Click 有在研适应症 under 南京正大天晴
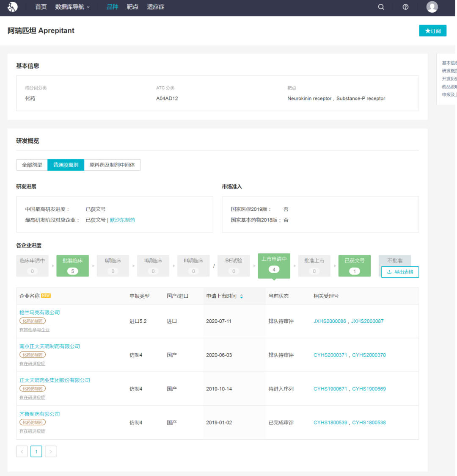Image resolution: width=457 pixels, height=476 pixels. tap(33, 363)
